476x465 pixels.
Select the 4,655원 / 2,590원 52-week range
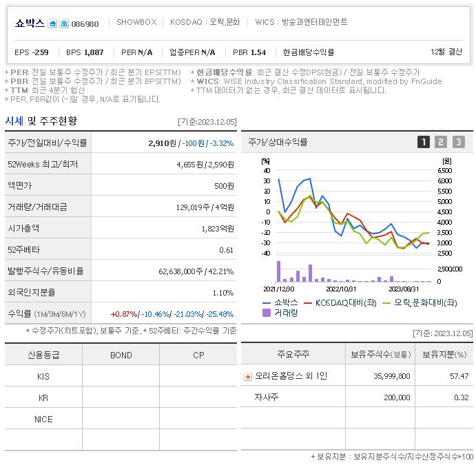[205, 165]
